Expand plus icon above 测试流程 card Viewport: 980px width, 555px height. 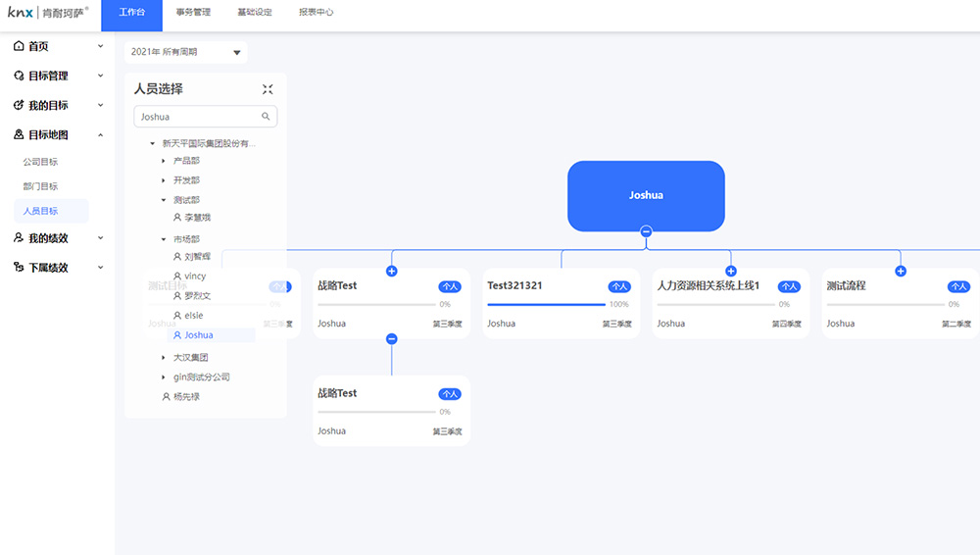pos(901,271)
